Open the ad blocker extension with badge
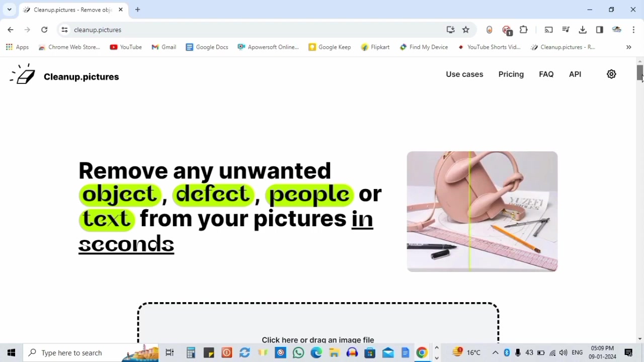 click(507, 30)
